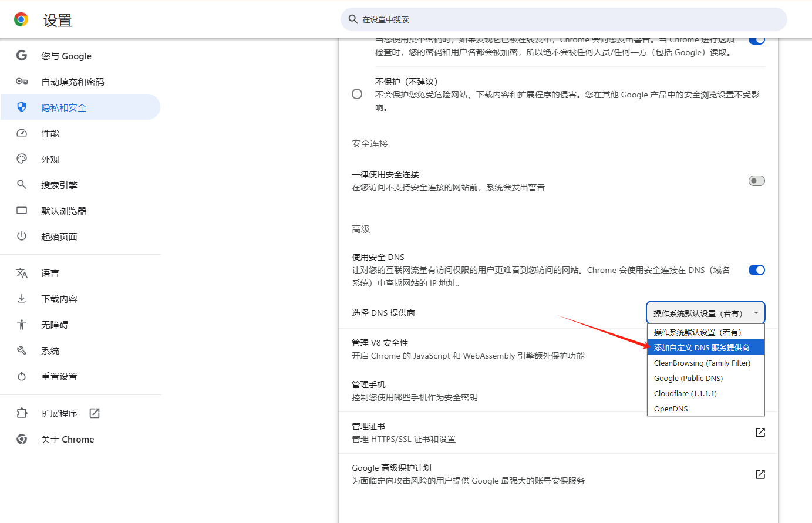Screen dimensions: 812x523
Task: Click the 安全连接 section heading
Action: [370, 143]
